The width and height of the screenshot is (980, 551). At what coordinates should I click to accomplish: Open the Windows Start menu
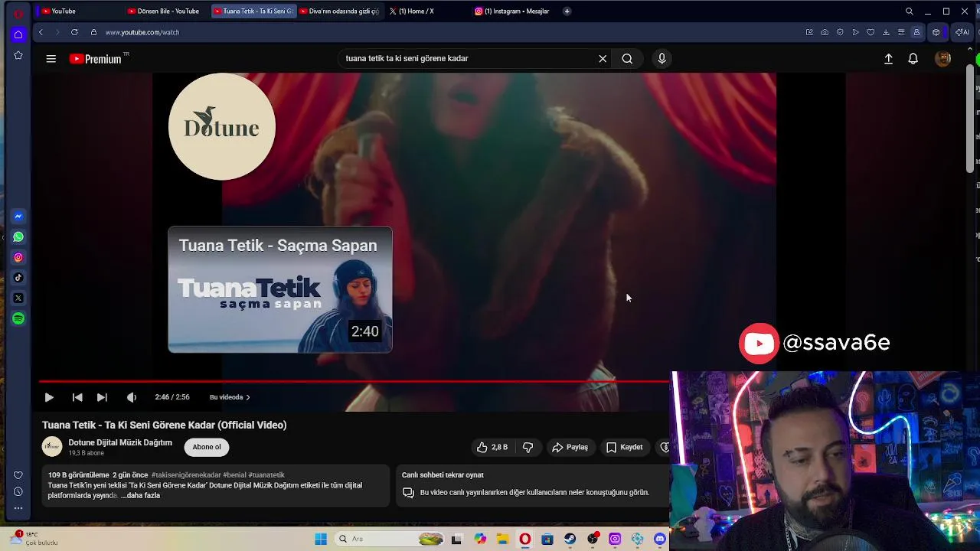(321, 539)
